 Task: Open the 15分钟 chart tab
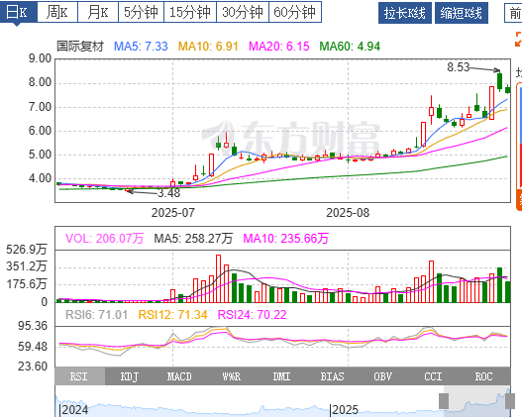(x=190, y=12)
